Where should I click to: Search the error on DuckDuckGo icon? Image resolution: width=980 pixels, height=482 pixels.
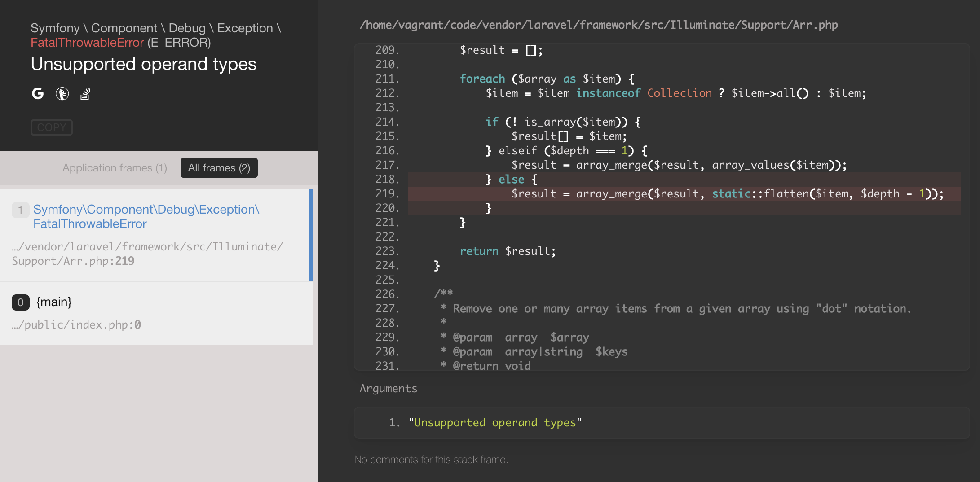coord(62,93)
